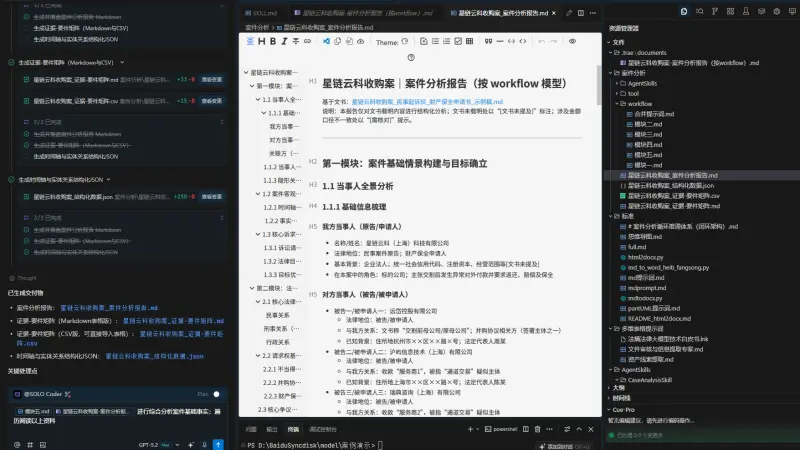Viewport: 800px width, 450px height.
Task: Open html2docx.py in the explorer
Action: [645, 257]
